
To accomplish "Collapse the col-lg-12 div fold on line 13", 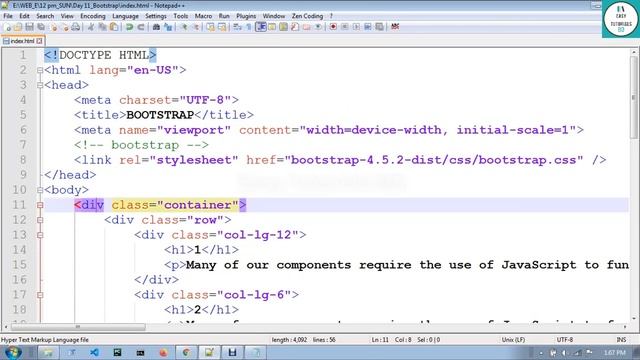I will tap(40, 235).
